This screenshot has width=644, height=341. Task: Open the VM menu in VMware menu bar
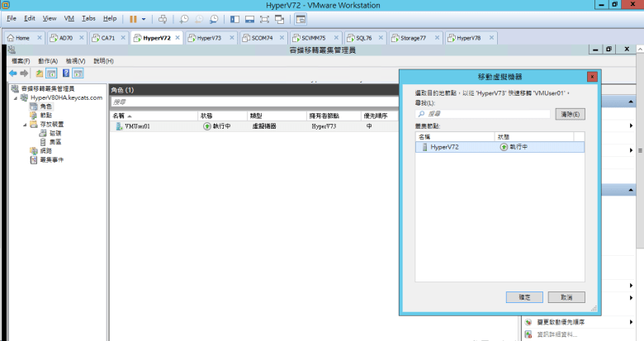tap(69, 18)
